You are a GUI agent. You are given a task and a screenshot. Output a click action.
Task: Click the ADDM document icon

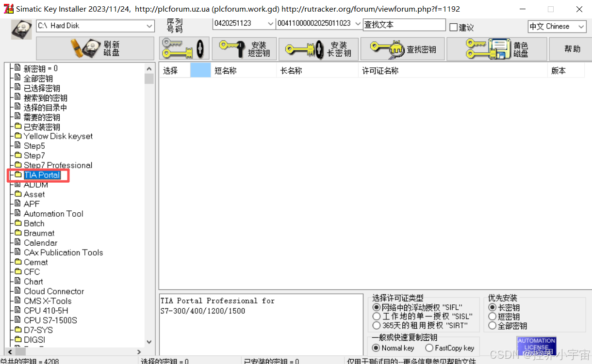click(18, 184)
